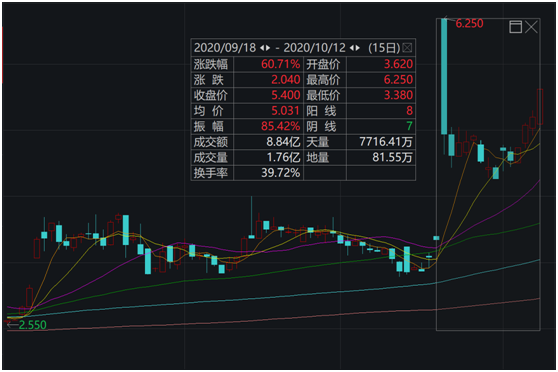Viewport: 558px width, 372px height.
Task: Click the 最低价 label
Action: pyautogui.click(x=323, y=95)
